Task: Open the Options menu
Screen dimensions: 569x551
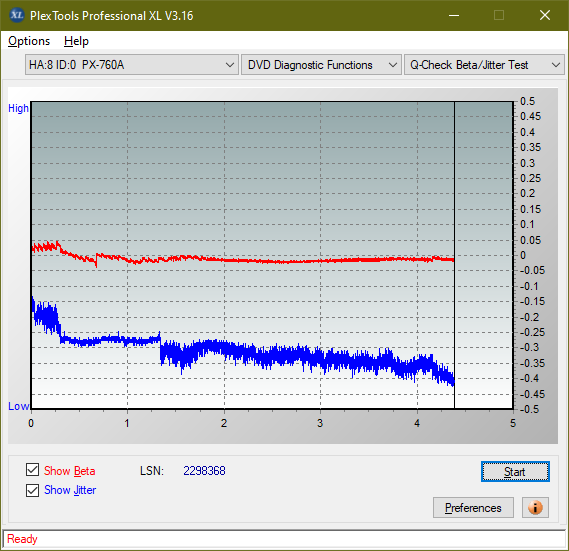Action: pyautogui.click(x=29, y=41)
